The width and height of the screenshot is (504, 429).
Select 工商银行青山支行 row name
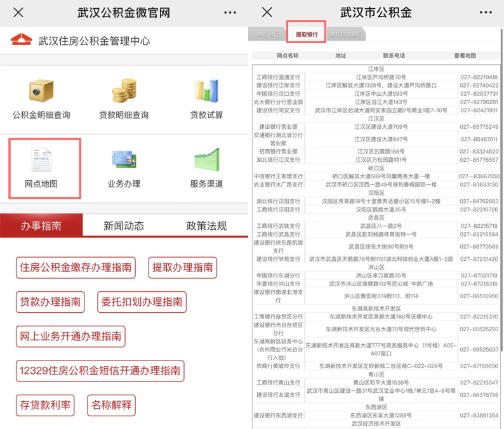tap(279, 383)
